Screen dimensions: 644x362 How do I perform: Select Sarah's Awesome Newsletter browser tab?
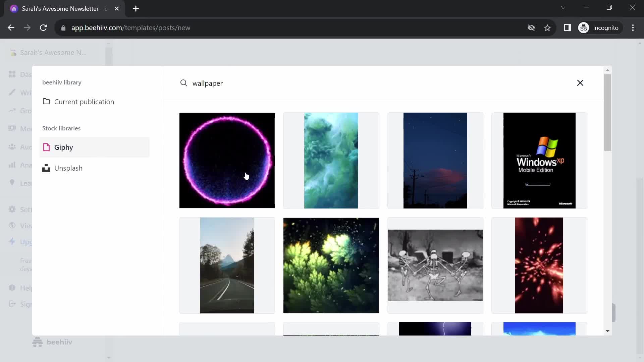point(65,9)
